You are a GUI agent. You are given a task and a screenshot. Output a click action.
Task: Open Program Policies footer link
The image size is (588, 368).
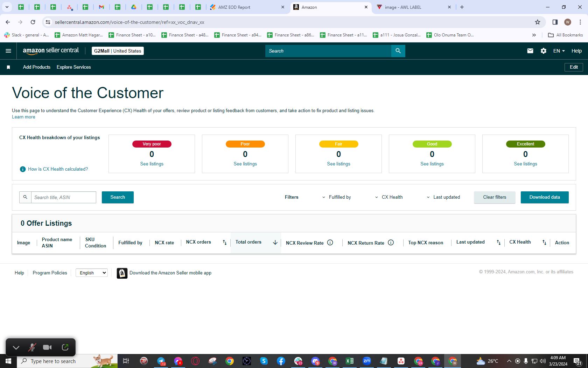coord(50,273)
